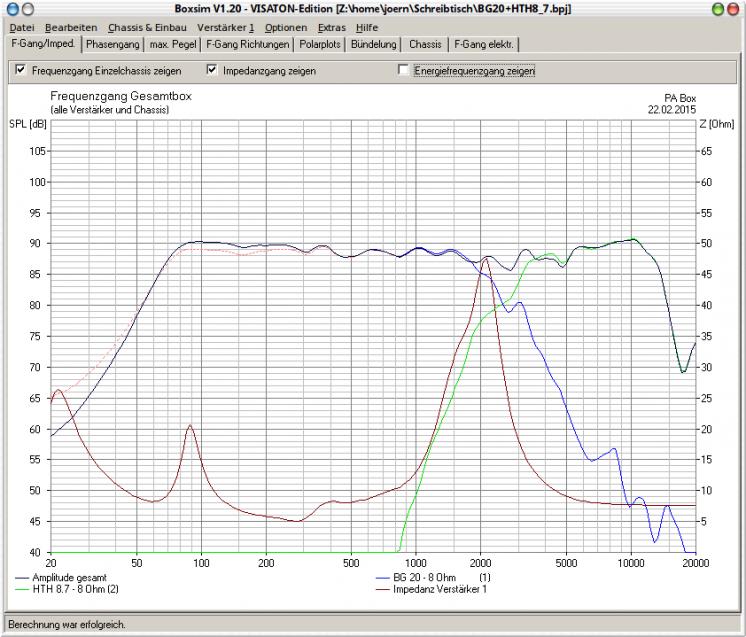
Task: Show the Polarplots tab
Action: click(321, 44)
